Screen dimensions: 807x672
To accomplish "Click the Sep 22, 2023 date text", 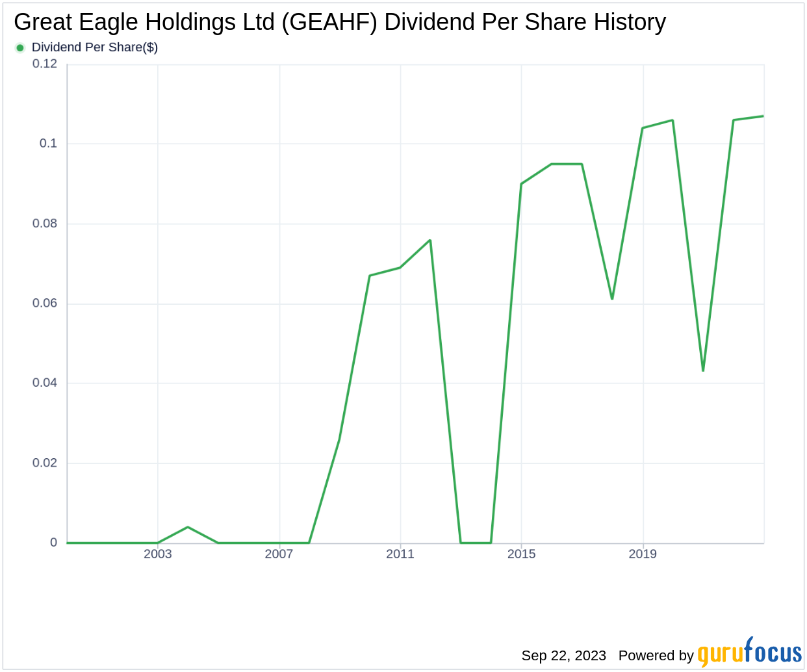I will click(x=564, y=655).
